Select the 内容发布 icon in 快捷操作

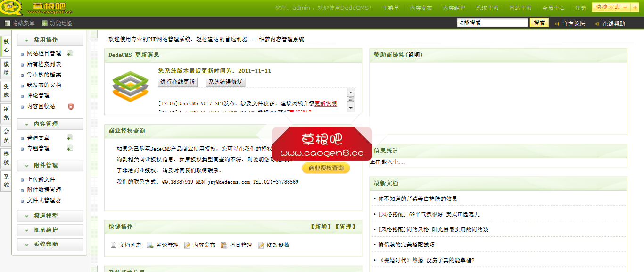[x=189, y=245]
